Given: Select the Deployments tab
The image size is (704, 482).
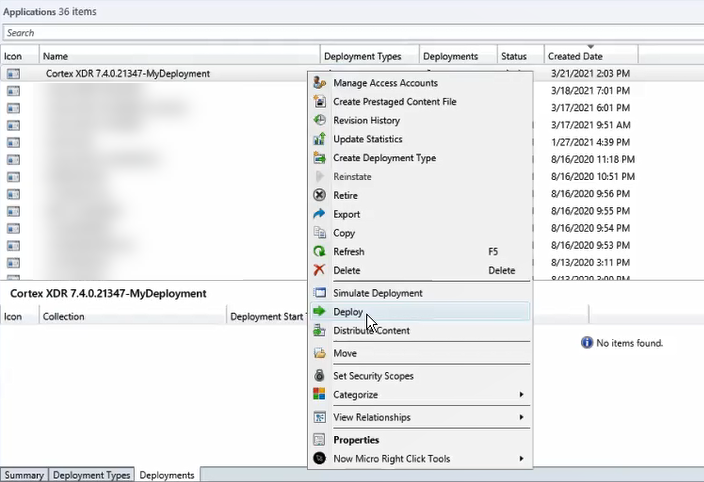Looking at the screenshot, I should tap(167, 475).
